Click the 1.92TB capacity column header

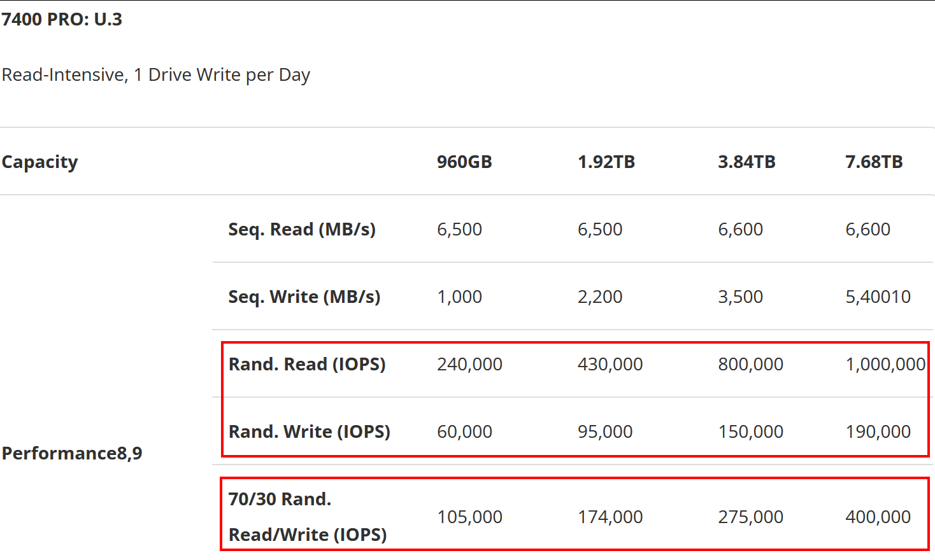pyautogui.click(x=606, y=162)
